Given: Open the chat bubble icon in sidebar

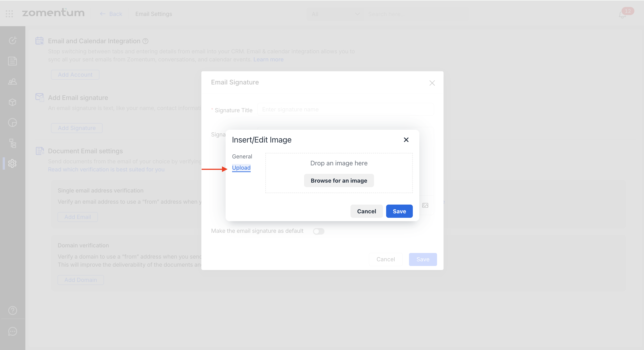Looking at the screenshot, I should tap(13, 331).
